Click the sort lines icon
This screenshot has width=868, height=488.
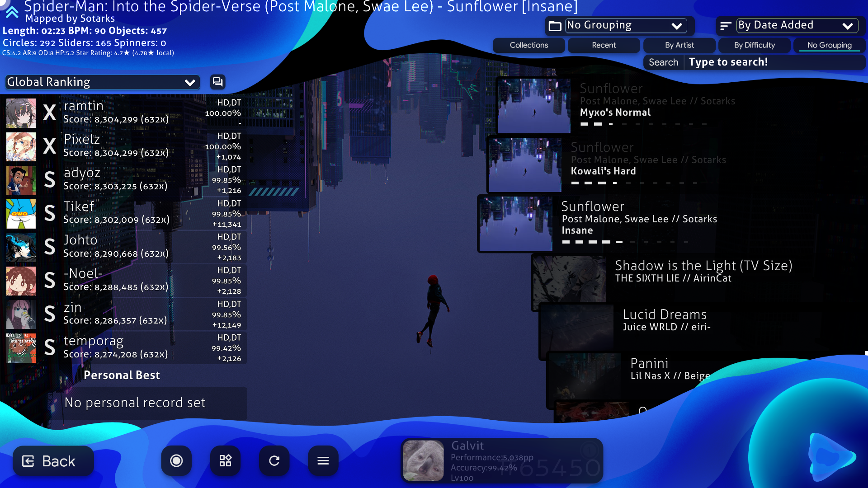[x=726, y=26]
